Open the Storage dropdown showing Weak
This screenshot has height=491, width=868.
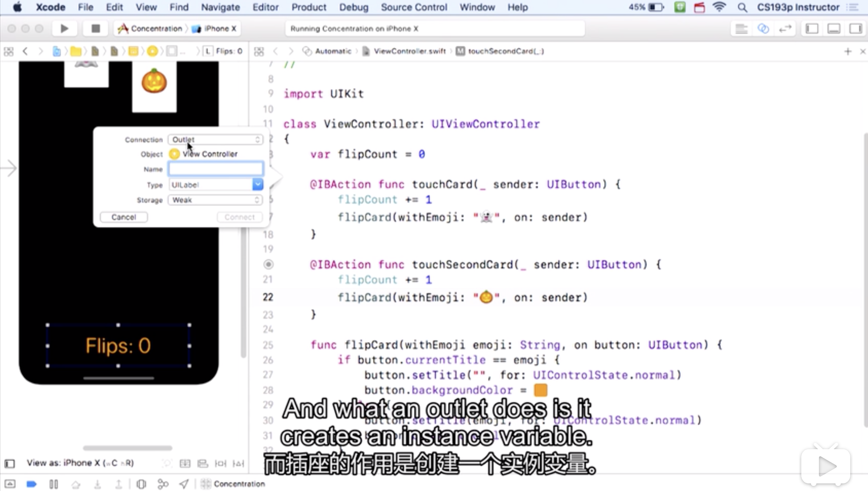click(215, 199)
